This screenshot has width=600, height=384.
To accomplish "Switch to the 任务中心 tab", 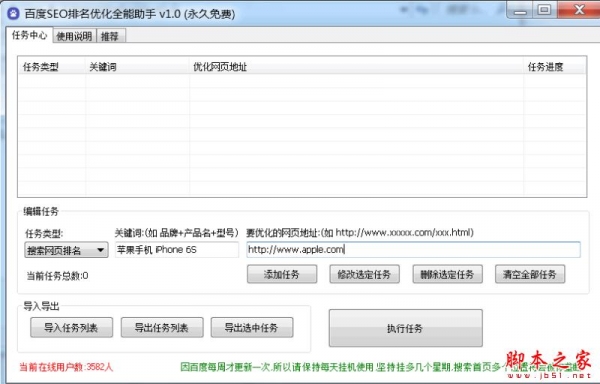I will pos(29,35).
